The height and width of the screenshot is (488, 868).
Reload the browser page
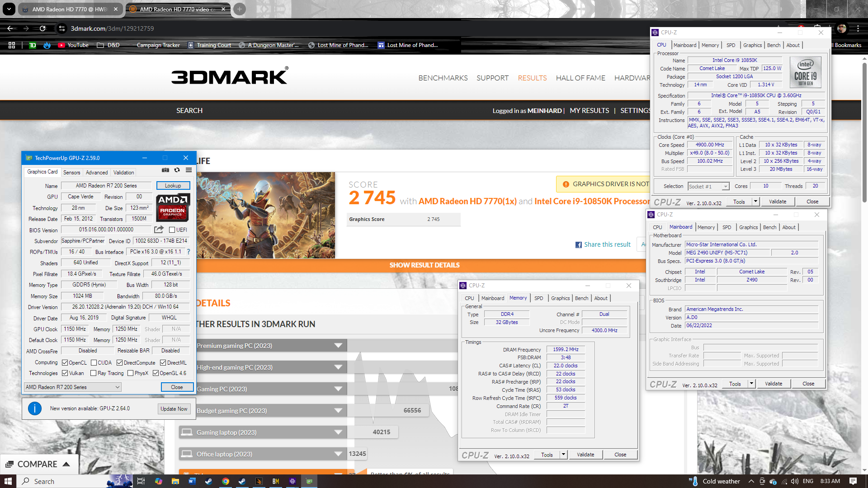[42, 28]
